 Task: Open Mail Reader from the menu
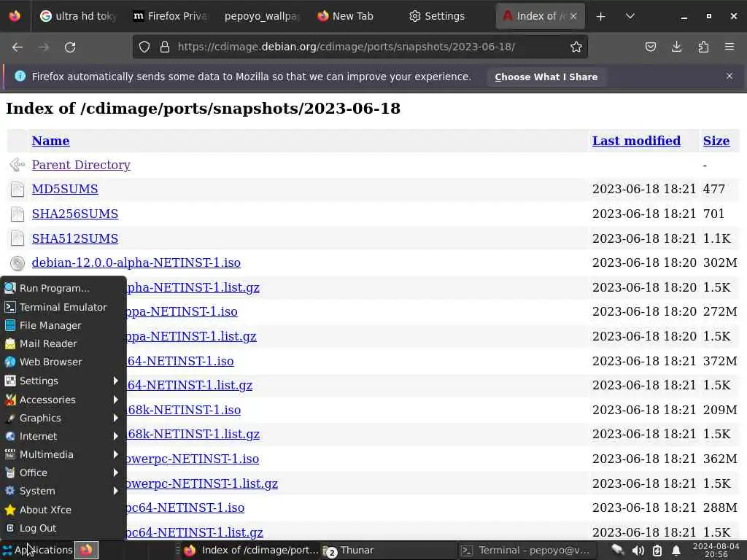click(63, 343)
